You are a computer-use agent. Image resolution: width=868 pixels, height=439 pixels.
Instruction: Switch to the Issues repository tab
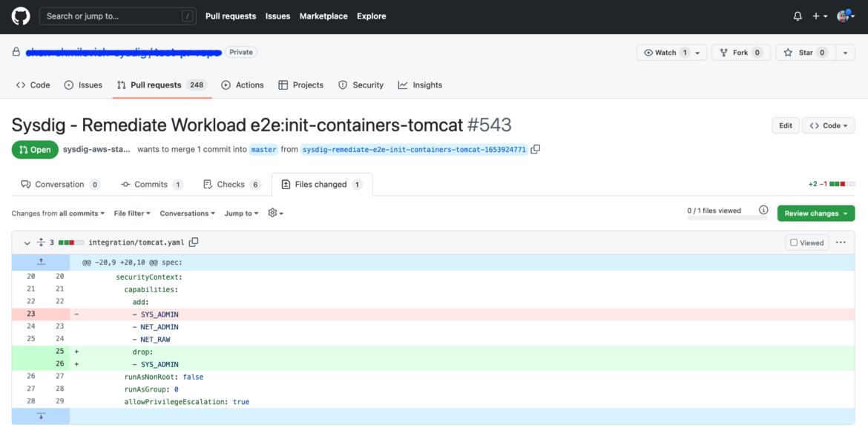coord(84,85)
